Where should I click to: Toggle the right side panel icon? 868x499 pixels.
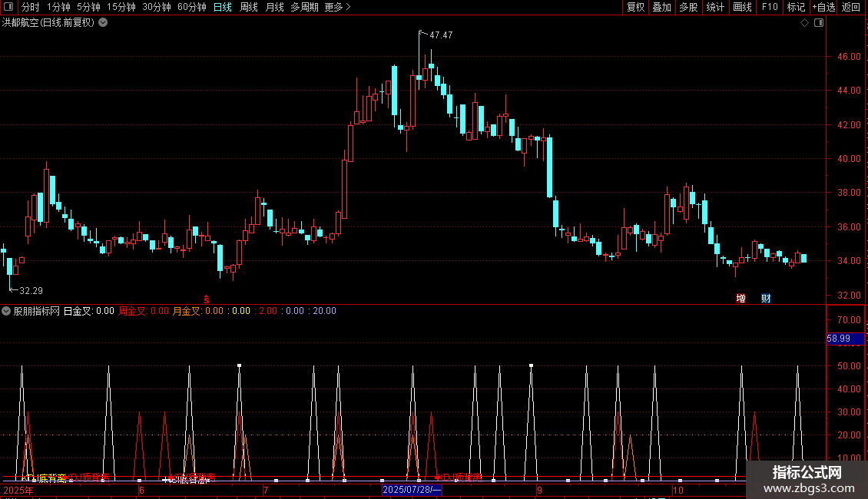819,23
